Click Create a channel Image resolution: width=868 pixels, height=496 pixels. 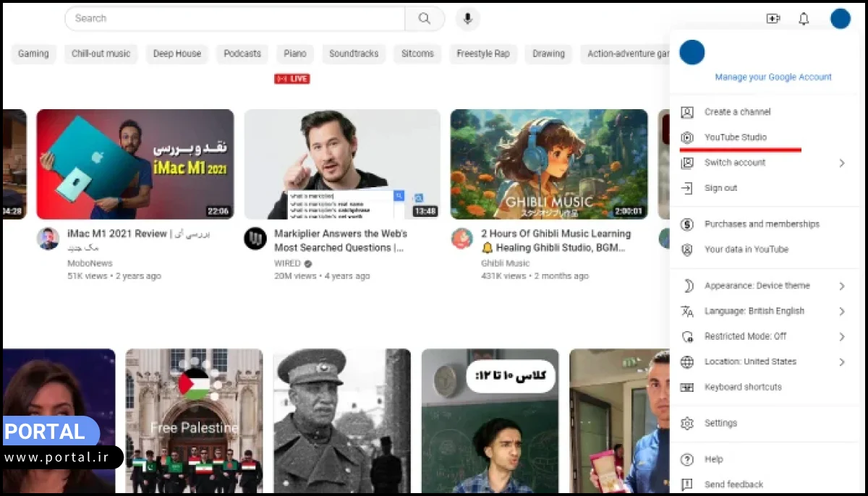tap(737, 112)
